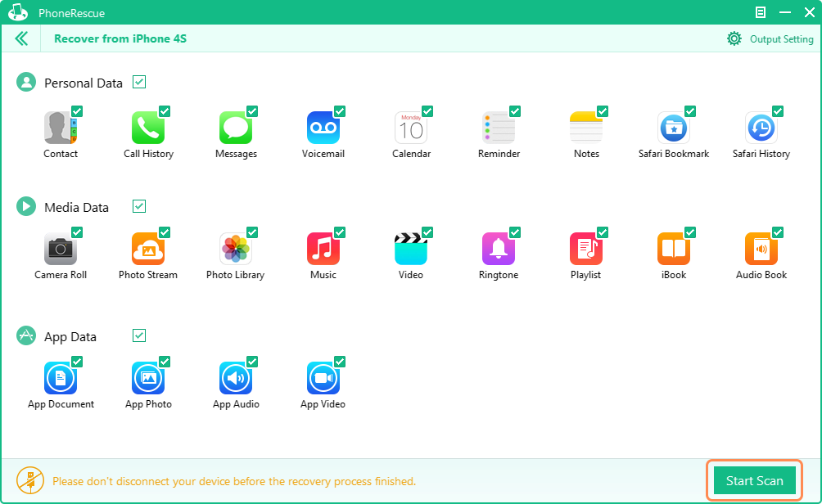
Task: Click the 'Safari Bookmark' label
Action: pyautogui.click(x=674, y=154)
